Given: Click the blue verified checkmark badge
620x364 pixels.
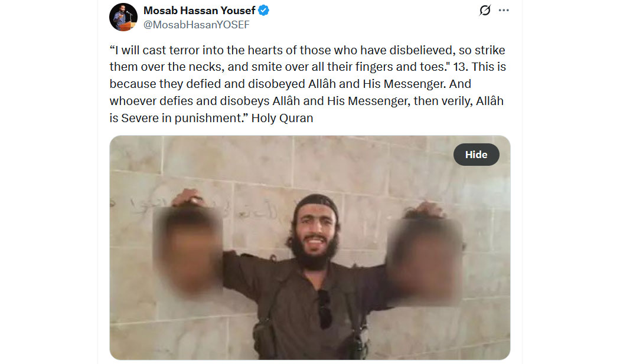Looking at the screenshot, I should tap(264, 10).
